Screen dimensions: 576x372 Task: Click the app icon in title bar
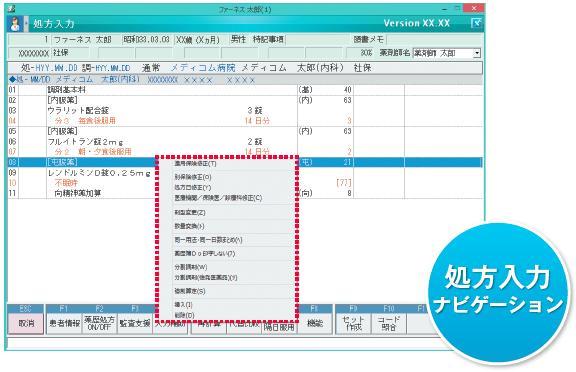tap(11, 9)
